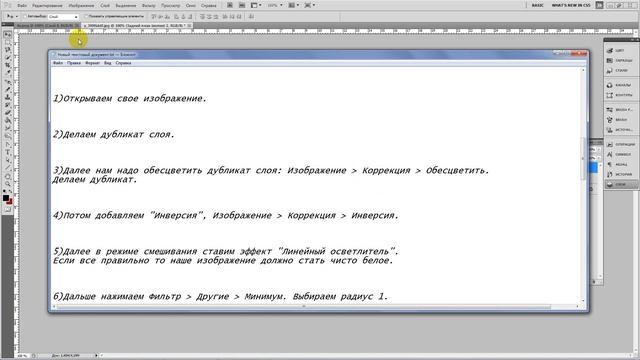The width and height of the screenshot is (640, 360).
Task: Open the Контуры (Paths) panel
Action: (x=621, y=95)
